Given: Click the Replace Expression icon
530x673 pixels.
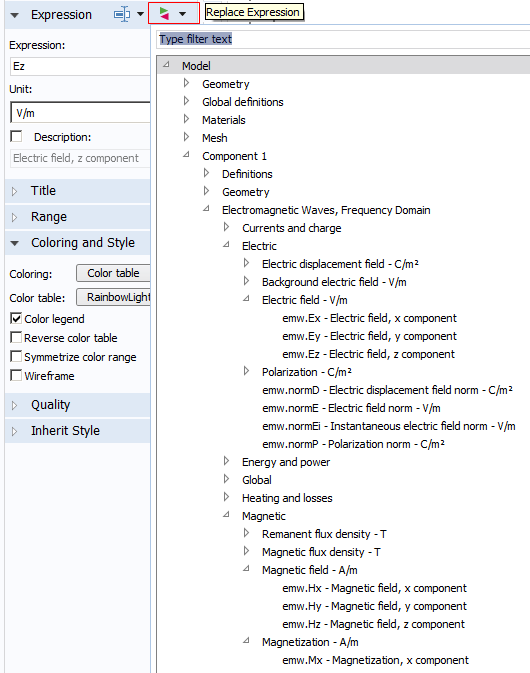Looking at the screenshot, I should [164, 14].
